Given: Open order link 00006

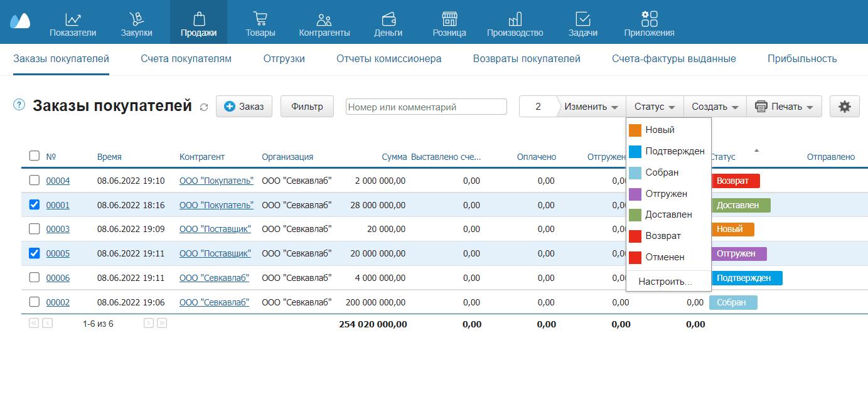Looking at the screenshot, I should 58,278.
